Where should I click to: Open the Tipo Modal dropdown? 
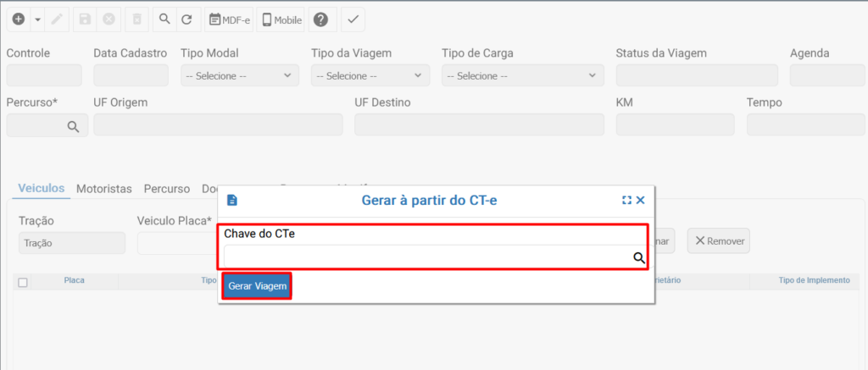coord(240,75)
